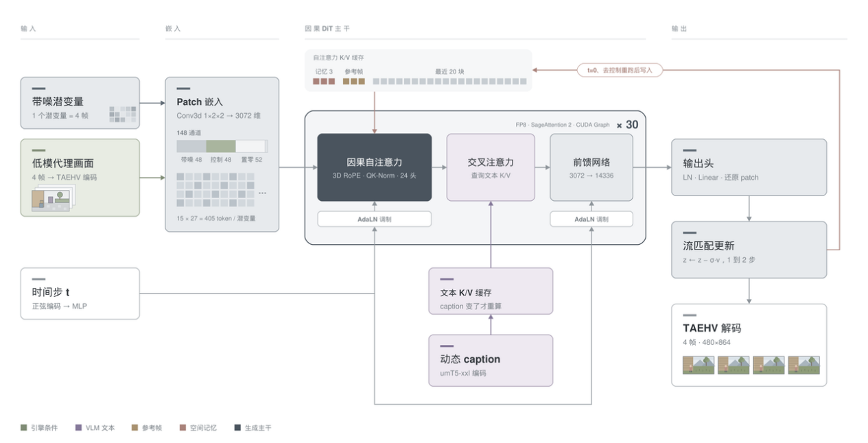This screenshot has height=443, width=868.
Task: Click the '最近 20 块' label
Action: click(x=449, y=71)
